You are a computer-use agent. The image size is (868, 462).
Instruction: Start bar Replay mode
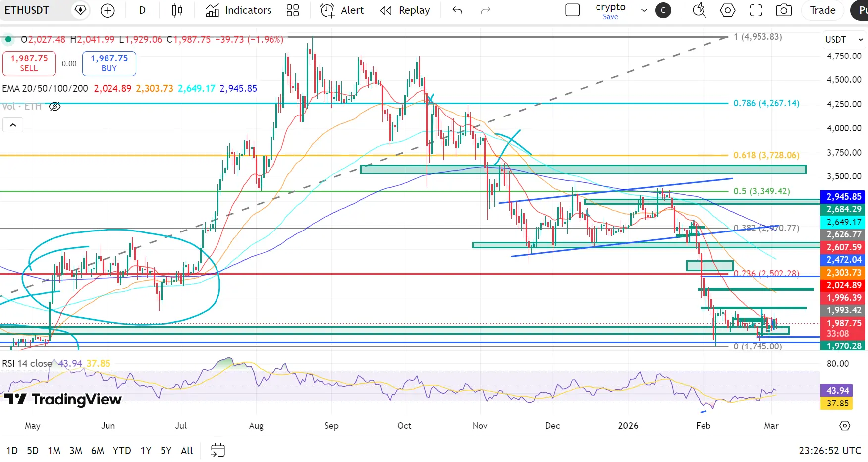[x=405, y=10]
